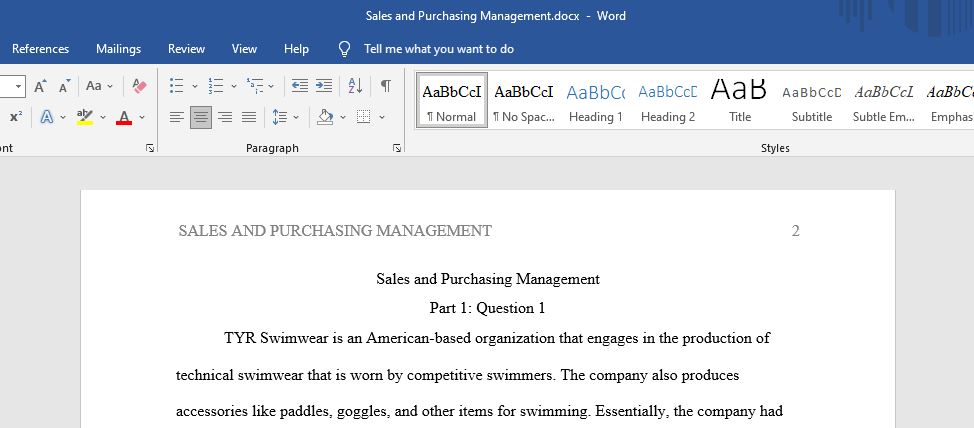
Task: Open font size dropdown arrow
Action: pos(19,86)
